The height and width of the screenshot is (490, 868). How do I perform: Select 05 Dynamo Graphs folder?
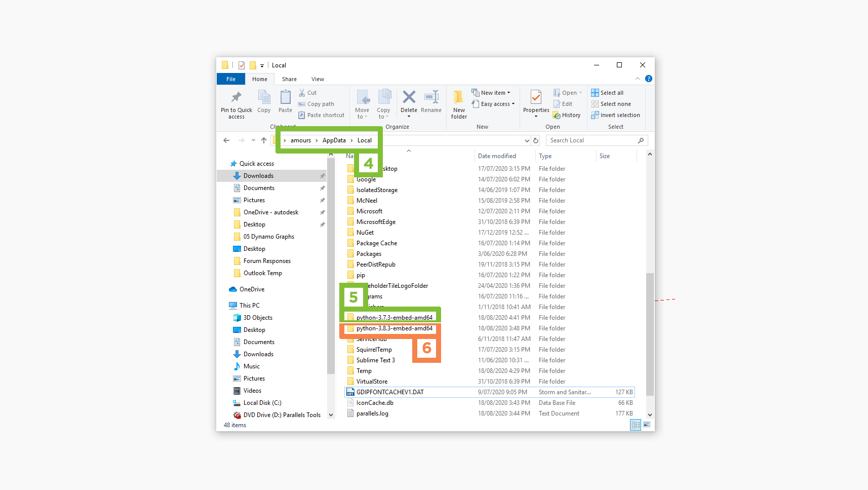pyautogui.click(x=268, y=237)
